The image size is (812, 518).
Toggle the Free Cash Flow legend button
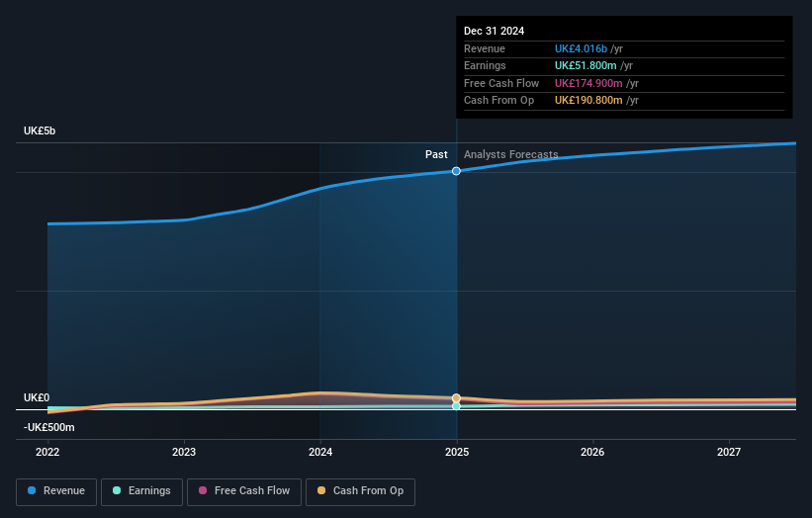click(244, 491)
